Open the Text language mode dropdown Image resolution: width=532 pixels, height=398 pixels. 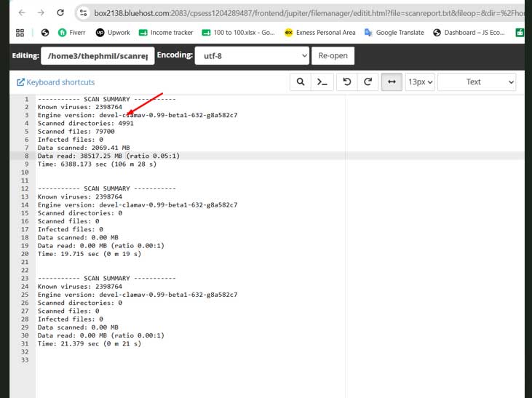477,81
